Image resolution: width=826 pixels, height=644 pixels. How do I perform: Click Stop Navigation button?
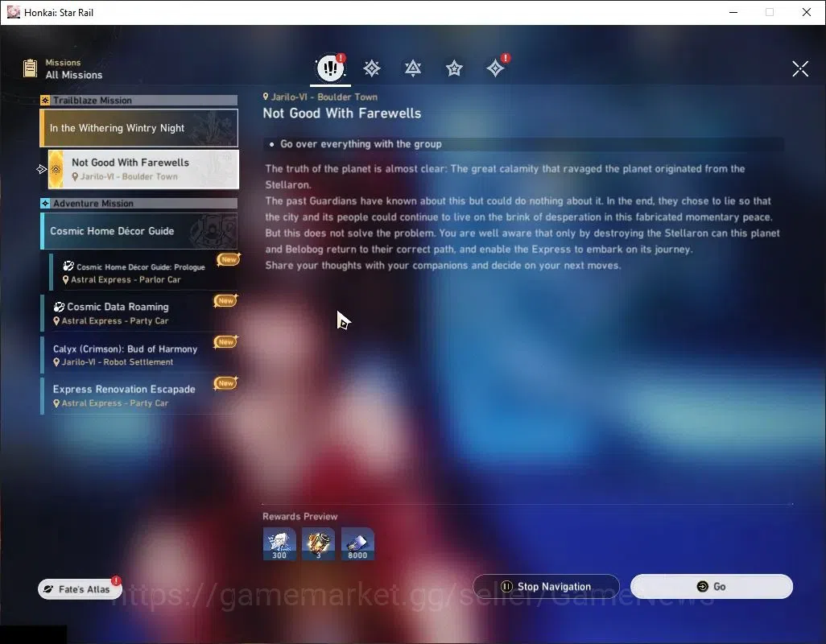[547, 587]
